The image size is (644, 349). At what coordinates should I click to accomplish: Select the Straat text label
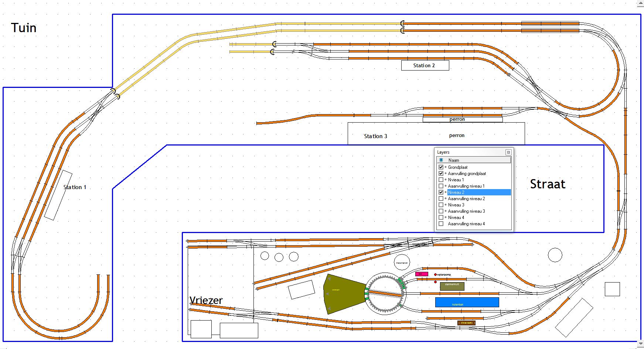coord(548,184)
